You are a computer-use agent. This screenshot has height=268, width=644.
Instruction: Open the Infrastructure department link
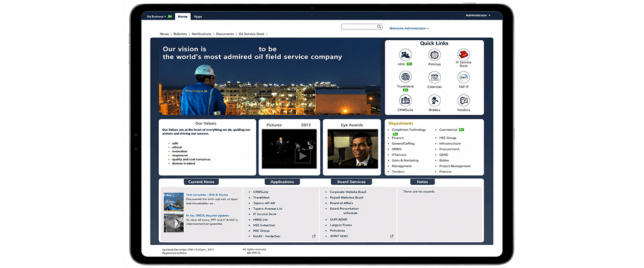point(450,143)
